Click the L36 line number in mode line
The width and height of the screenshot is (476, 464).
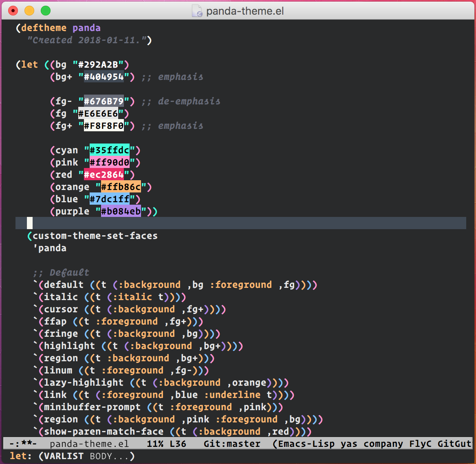pyautogui.click(x=178, y=444)
